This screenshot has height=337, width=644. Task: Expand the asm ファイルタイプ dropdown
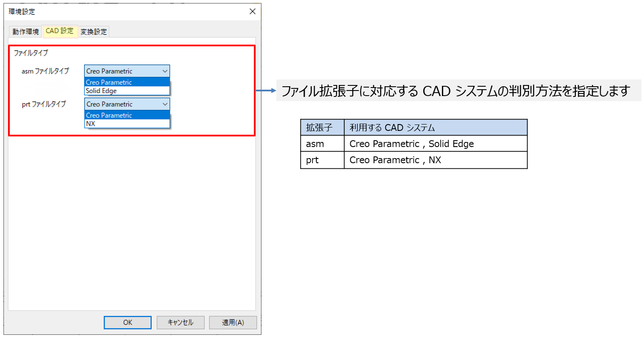pos(127,71)
